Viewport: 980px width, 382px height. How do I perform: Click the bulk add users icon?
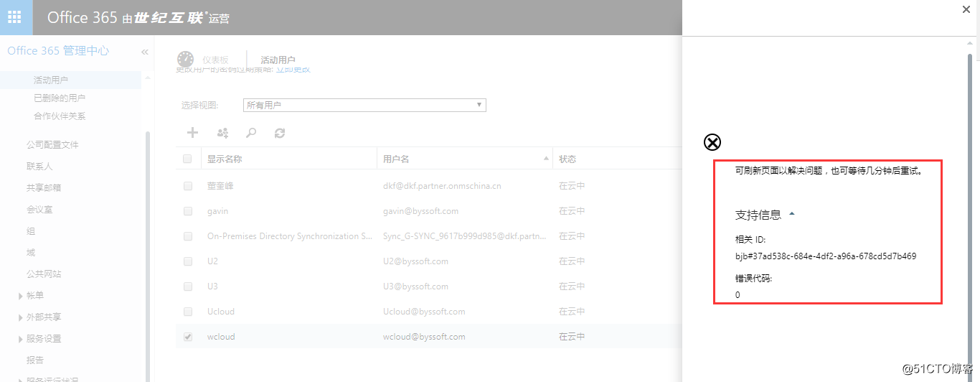[222, 133]
